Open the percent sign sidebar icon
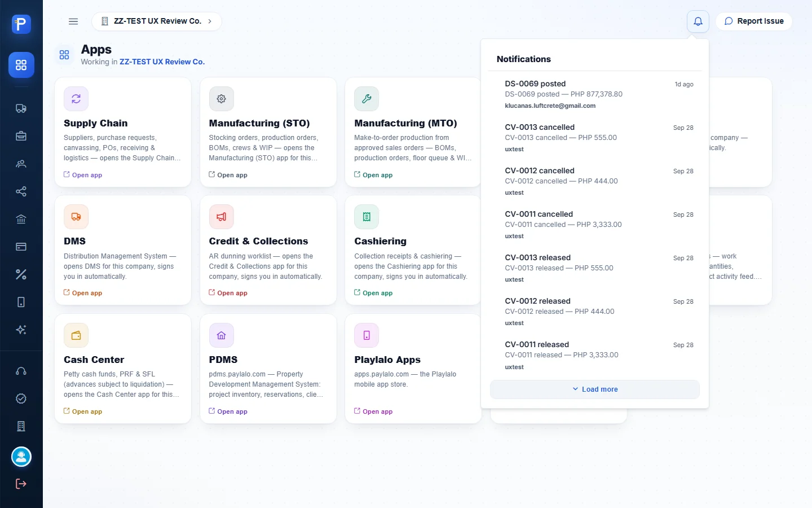 [21, 274]
